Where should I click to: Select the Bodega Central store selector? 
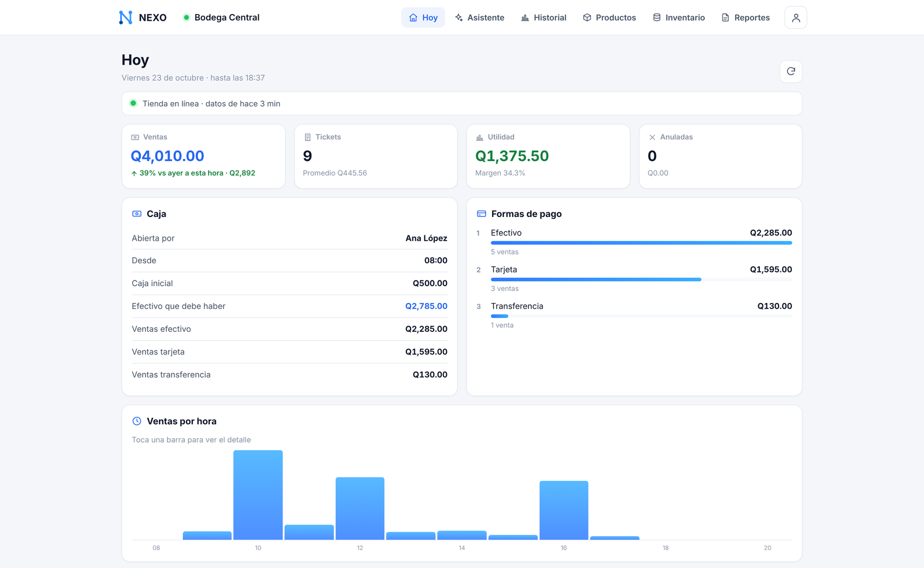221,17
